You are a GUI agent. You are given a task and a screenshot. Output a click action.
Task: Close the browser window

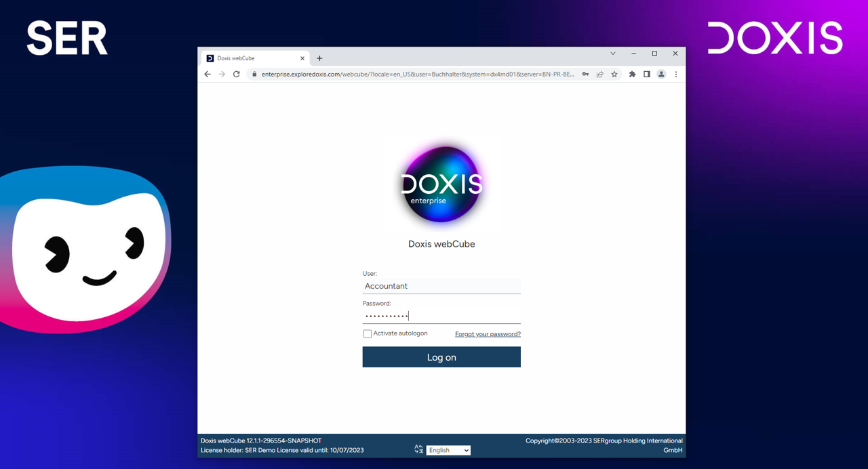[x=675, y=54]
